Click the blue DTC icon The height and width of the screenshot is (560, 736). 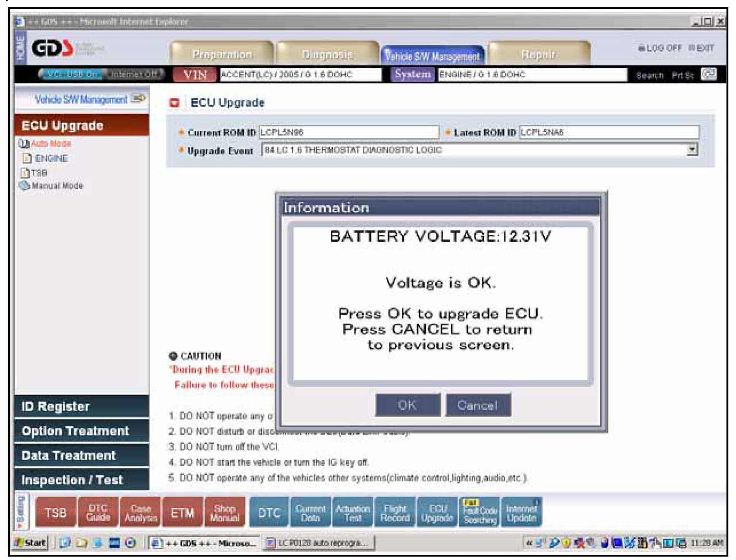[x=269, y=512]
